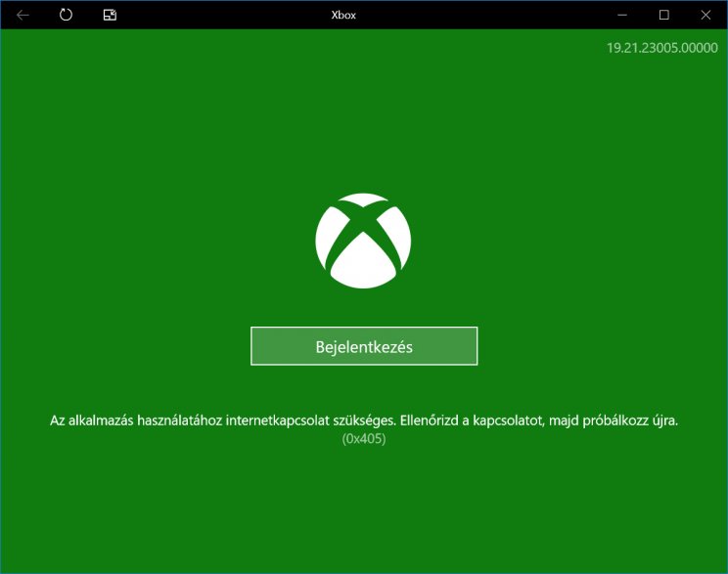Click the error code (0x405)
The height and width of the screenshot is (574, 728).
(x=364, y=439)
